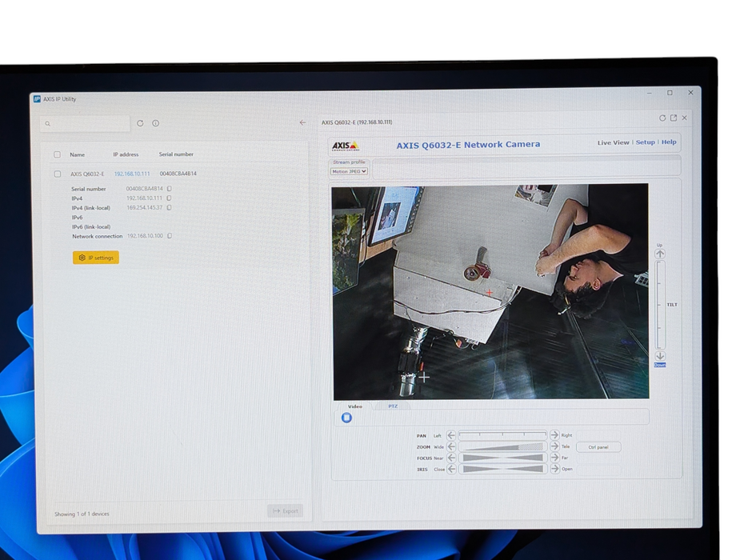Close the camera web view panel
Viewport: 744px width, 560px height.
pos(684,118)
